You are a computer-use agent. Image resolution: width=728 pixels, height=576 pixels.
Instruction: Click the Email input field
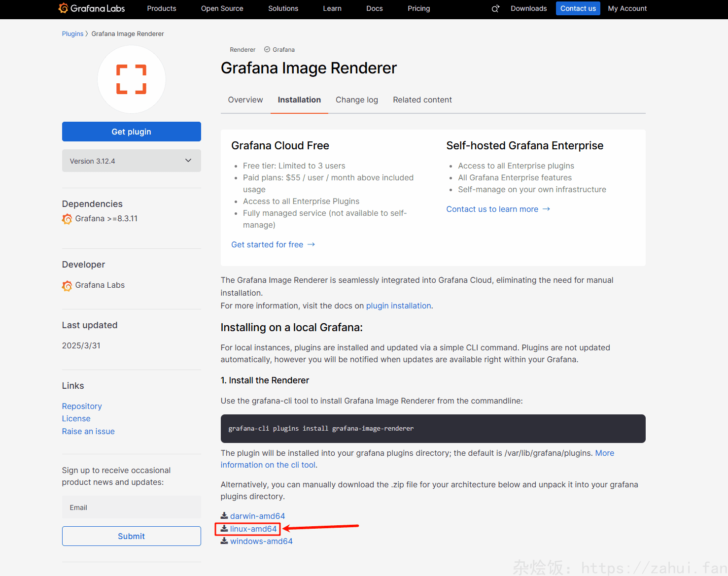[x=131, y=508]
